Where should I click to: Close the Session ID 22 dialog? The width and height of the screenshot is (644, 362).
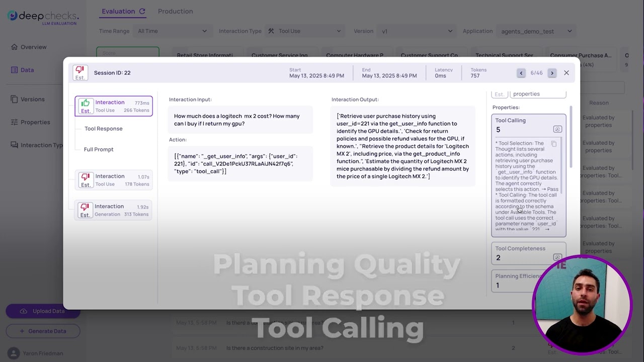pos(567,73)
